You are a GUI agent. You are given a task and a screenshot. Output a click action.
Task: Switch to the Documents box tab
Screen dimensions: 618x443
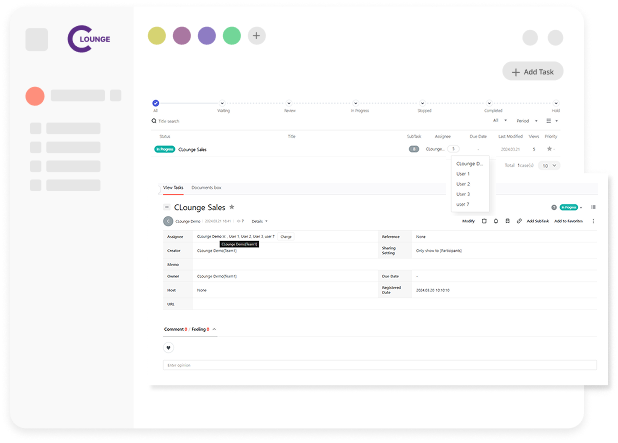[206, 188]
